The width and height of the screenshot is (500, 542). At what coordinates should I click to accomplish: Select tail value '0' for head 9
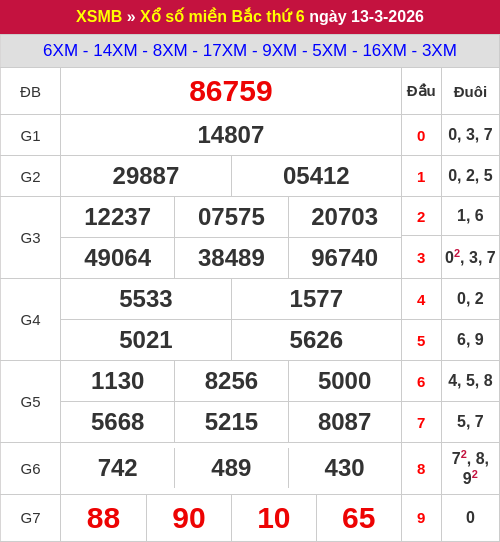[x=470, y=517]
